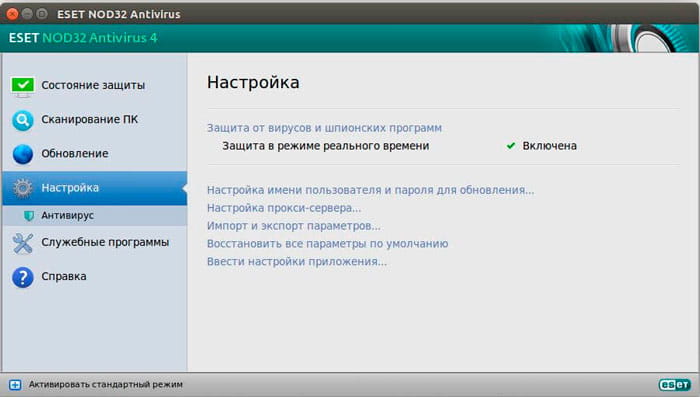Viewport: 700px width, 397px height.
Task: Go to the Обновление section
Action: pos(75,153)
